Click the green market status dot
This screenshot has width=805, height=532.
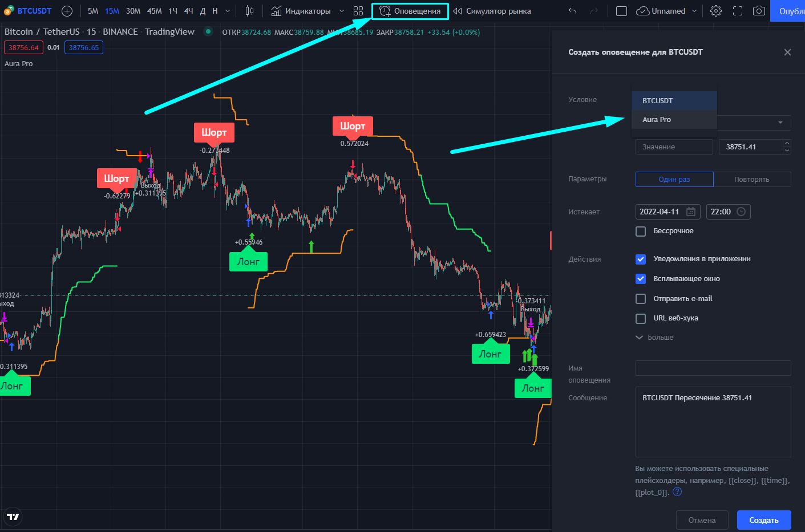point(208,32)
